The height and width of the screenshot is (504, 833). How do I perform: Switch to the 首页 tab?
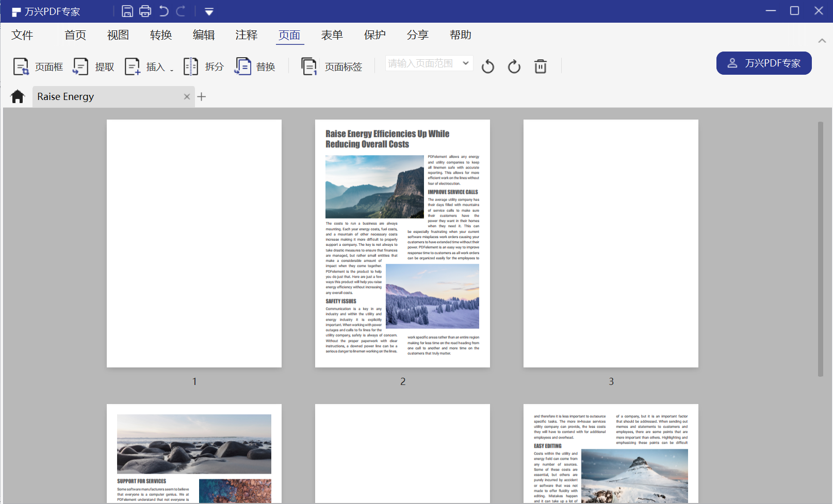coord(75,35)
